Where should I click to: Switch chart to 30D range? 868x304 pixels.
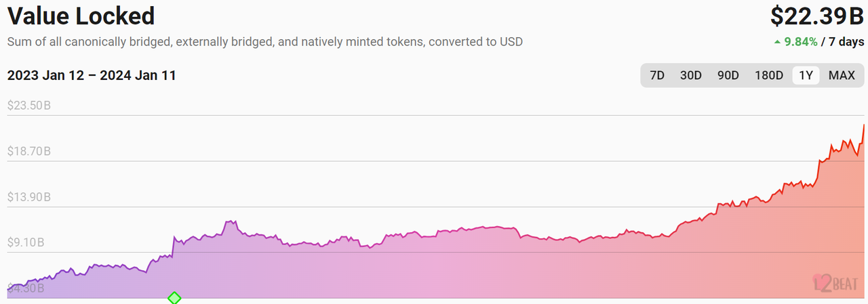coord(690,75)
